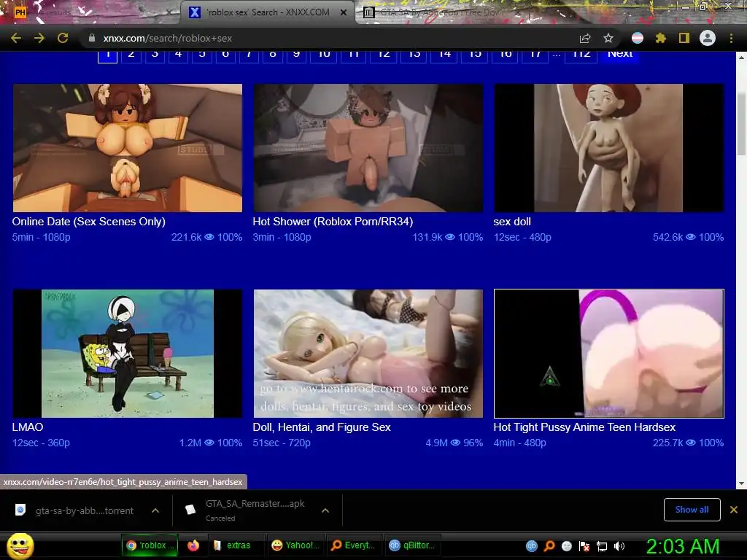747x560 pixels.
Task: Toggle the browser side panel icon
Action: point(684,38)
